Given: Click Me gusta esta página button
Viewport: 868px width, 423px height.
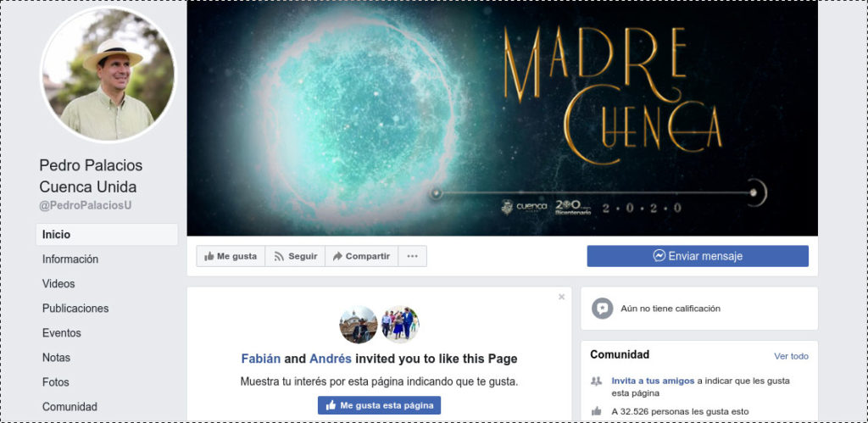Looking at the screenshot, I should tap(379, 405).
